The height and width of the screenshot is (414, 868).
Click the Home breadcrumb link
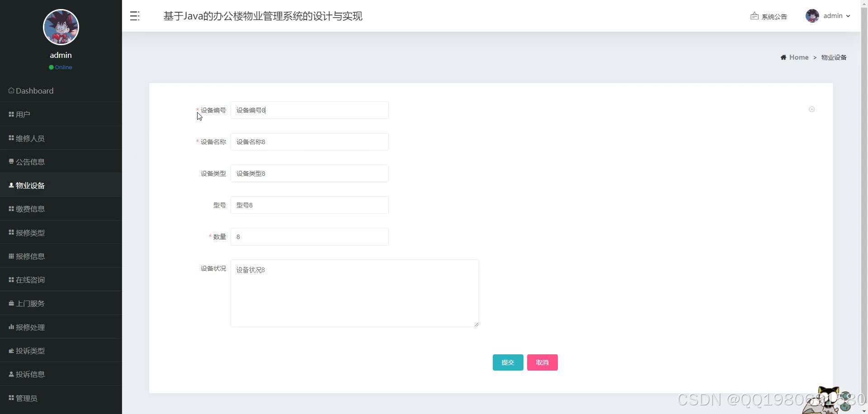798,57
